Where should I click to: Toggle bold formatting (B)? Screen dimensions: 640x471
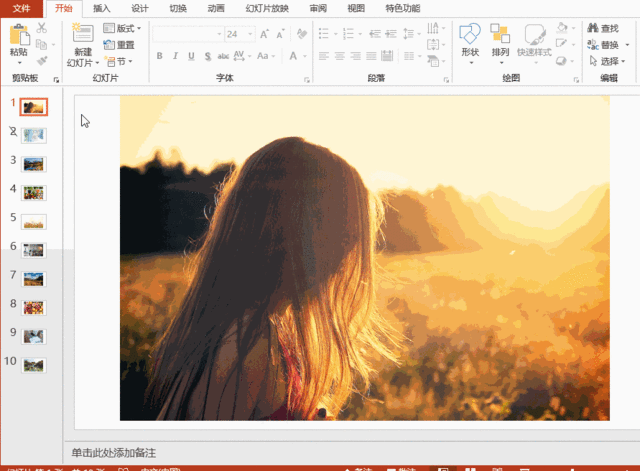pos(160,56)
